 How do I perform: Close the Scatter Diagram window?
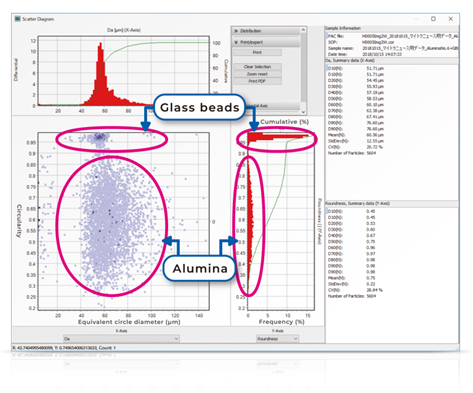click(451, 19)
